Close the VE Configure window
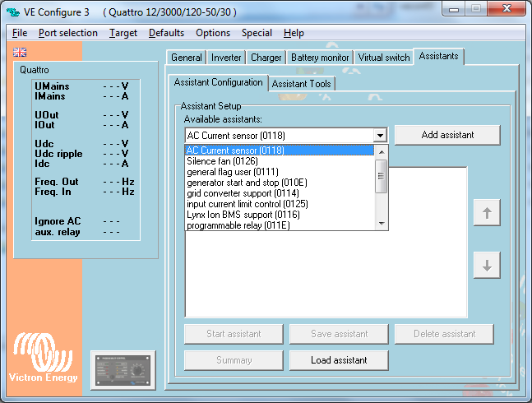The image size is (532, 403). coord(507,9)
